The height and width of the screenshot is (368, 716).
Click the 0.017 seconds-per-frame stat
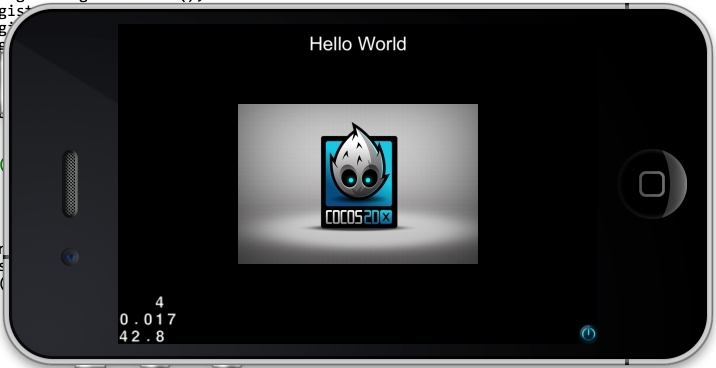[147, 319]
